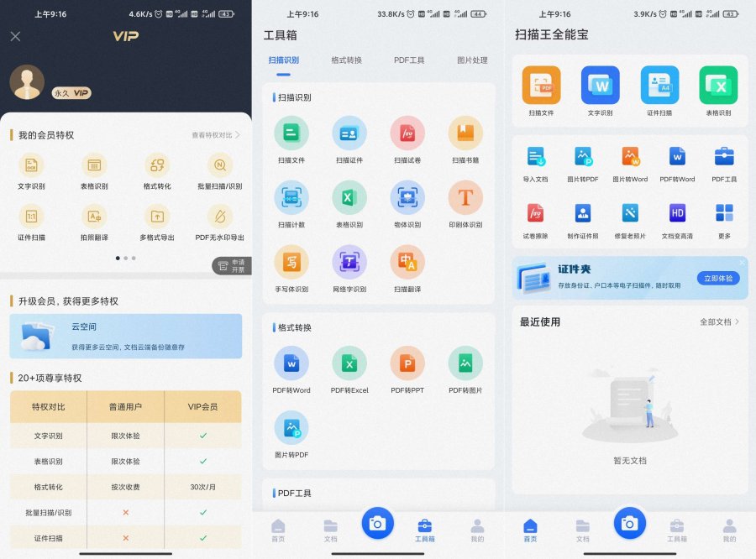Open the 云空间 cloud storage banner

click(125, 336)
